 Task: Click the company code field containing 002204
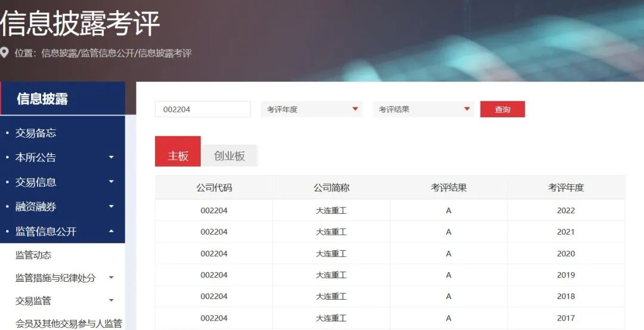pyautogui.click(x=203, y=109)
